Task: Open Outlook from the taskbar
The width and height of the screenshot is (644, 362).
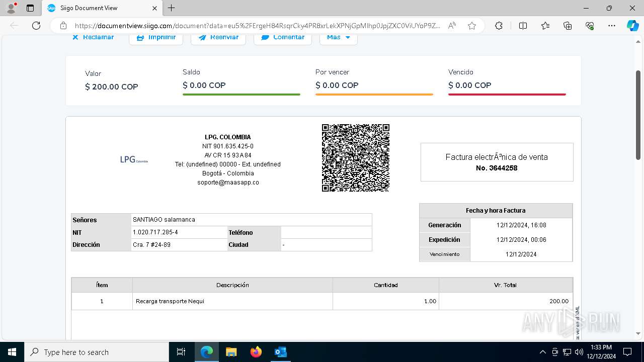Action: point(280,352)
